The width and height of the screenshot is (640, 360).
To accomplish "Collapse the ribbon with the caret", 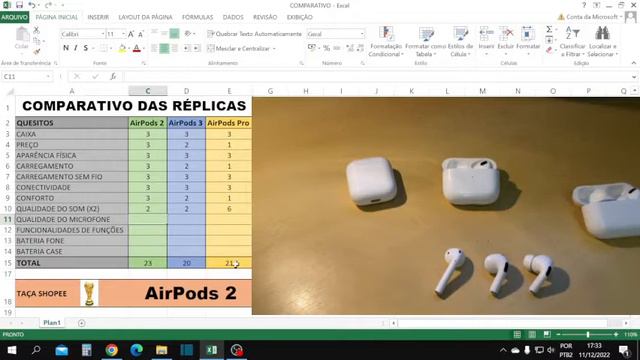I will click(x=633, y=63).
